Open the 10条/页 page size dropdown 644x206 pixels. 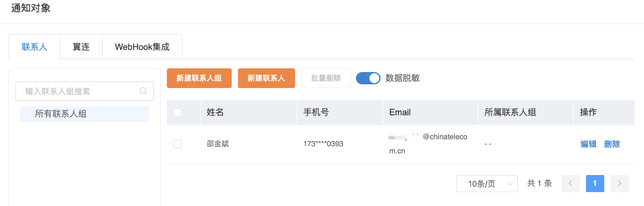click(487, 184)
